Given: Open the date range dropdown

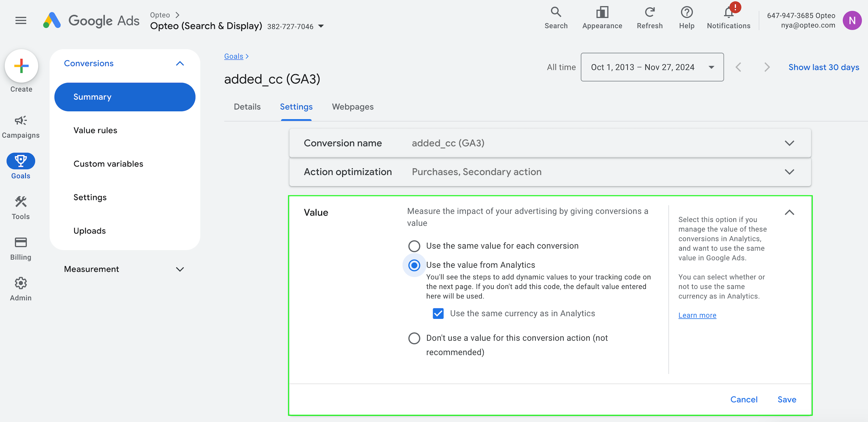Looking at the screenshot, I should 652,67.
